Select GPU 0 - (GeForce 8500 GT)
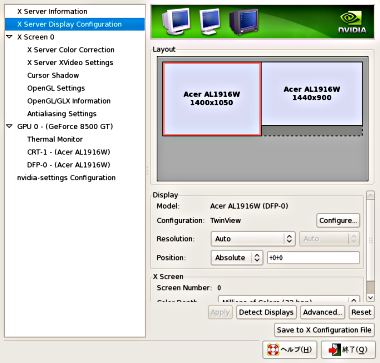 pos(65,126)
